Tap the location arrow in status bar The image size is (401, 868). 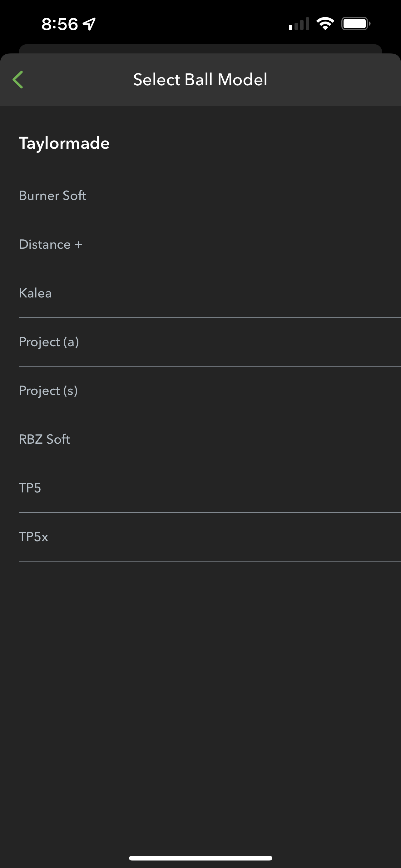90,24
